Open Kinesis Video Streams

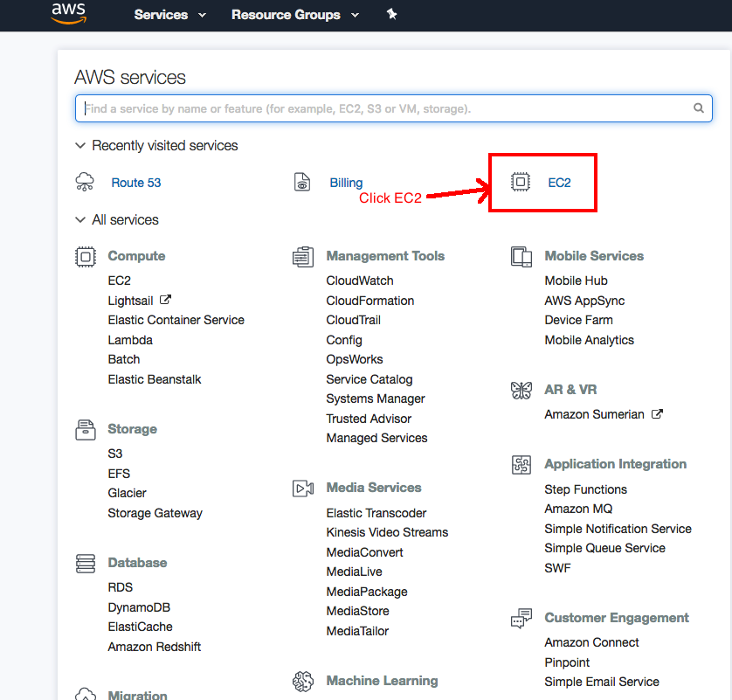coord(387,532)
